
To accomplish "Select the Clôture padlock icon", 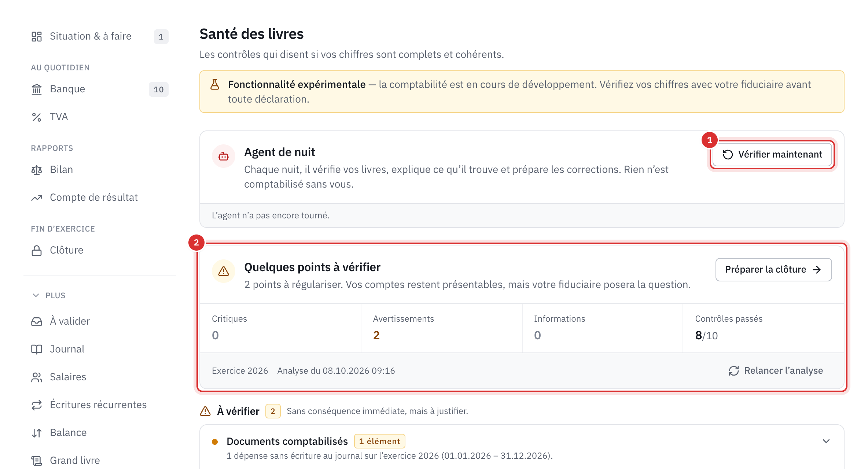I will (x=37, y=250).
